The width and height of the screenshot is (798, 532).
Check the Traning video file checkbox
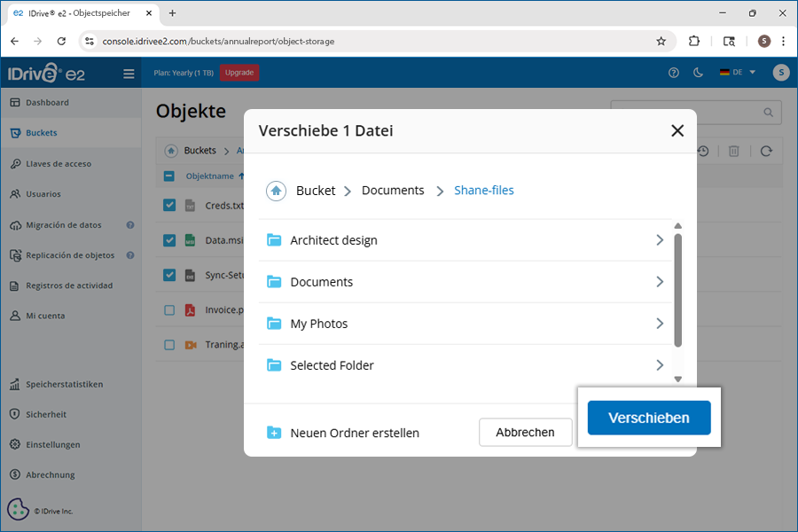[x=169, y=345]
